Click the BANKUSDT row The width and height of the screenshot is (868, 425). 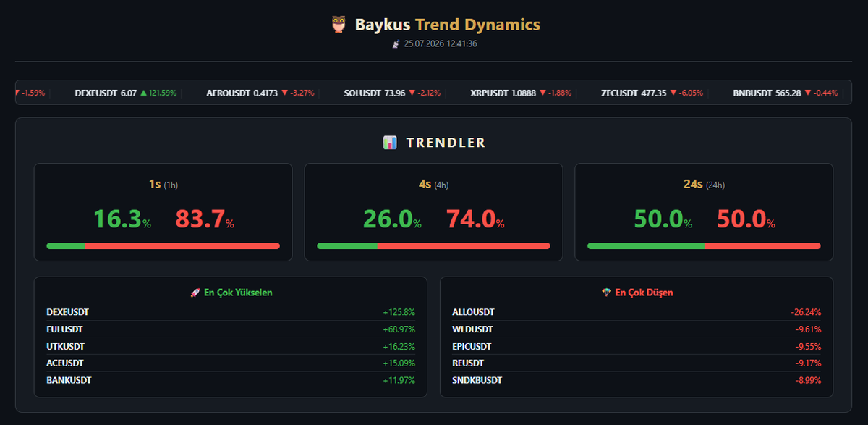point(231,379)
